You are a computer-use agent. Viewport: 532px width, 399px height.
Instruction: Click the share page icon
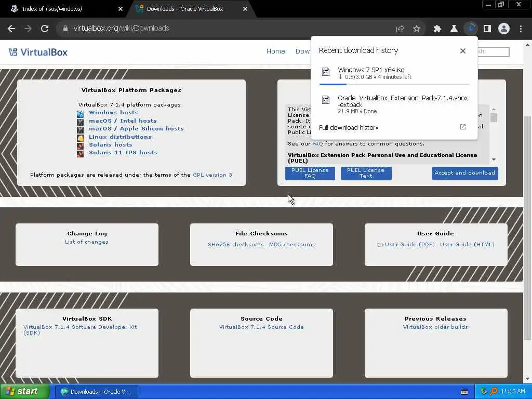(x=400, y=29)
